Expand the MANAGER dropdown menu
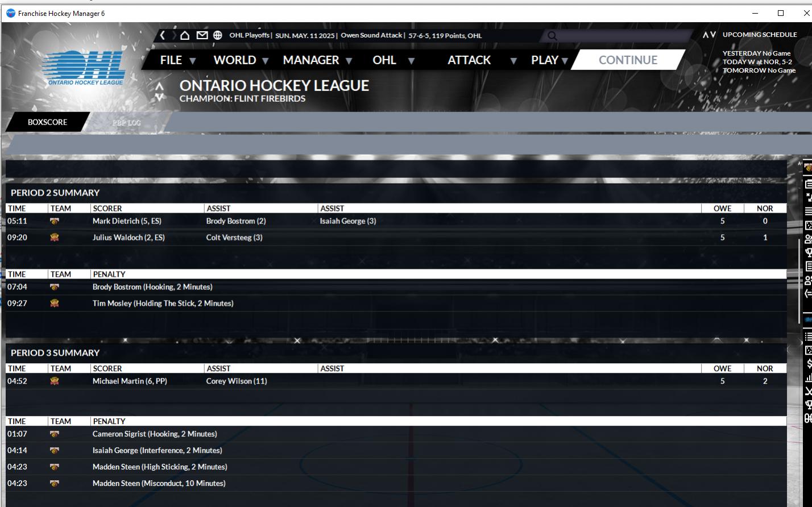This screenshot has width=812, height=507. [317, 60]
